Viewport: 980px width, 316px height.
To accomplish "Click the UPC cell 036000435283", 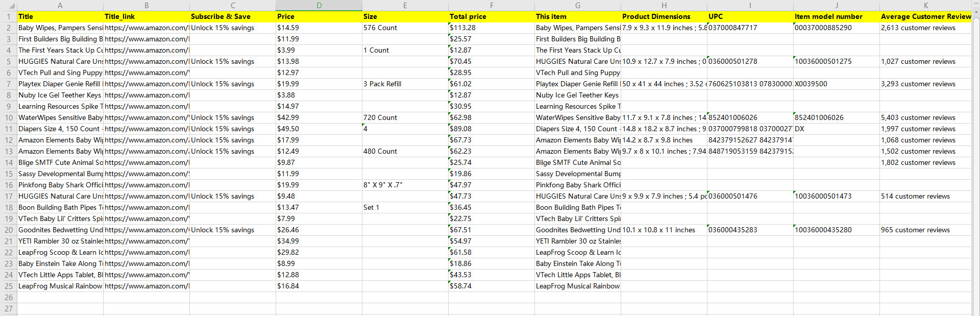I will (749, 230).
